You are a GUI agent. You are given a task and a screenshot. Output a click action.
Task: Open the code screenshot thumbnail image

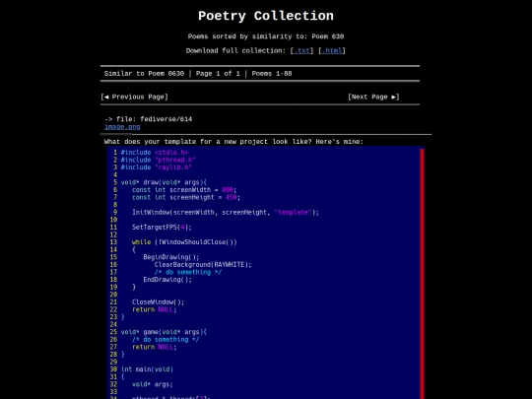click(x=266, y=273)
